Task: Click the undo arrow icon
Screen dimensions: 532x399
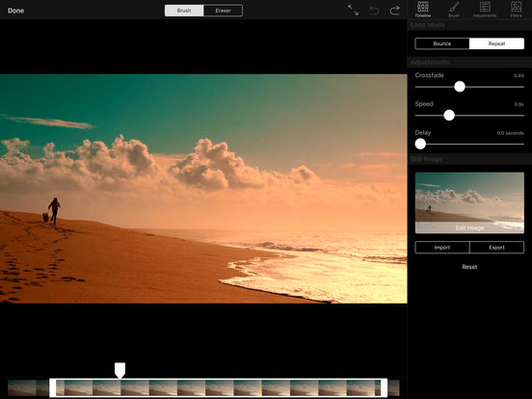Action: pos(374,11)
